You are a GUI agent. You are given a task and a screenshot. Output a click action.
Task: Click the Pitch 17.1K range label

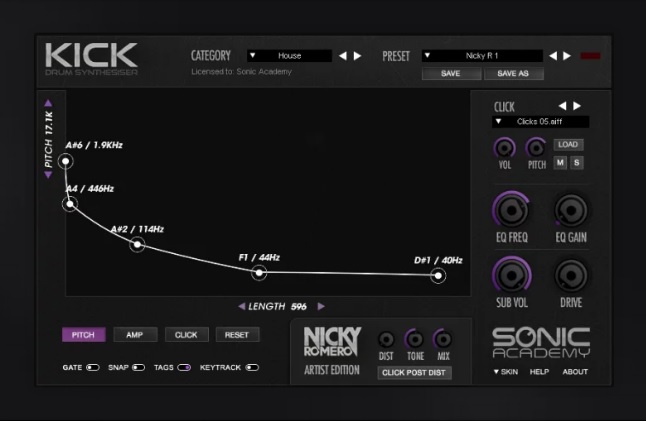point(49,139)
